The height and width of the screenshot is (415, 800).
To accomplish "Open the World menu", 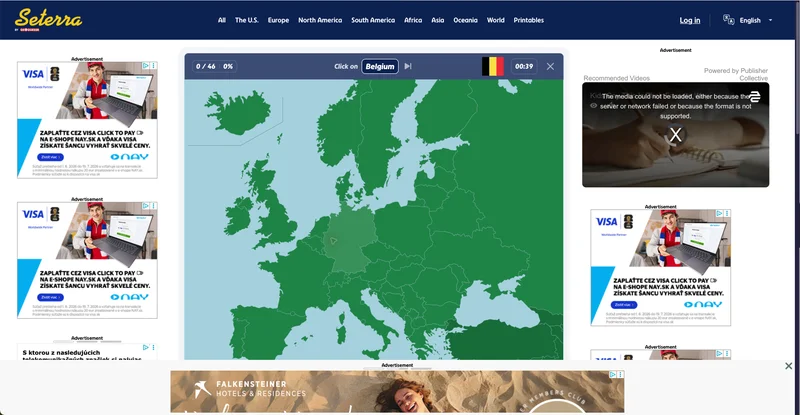I will point(495,20).
